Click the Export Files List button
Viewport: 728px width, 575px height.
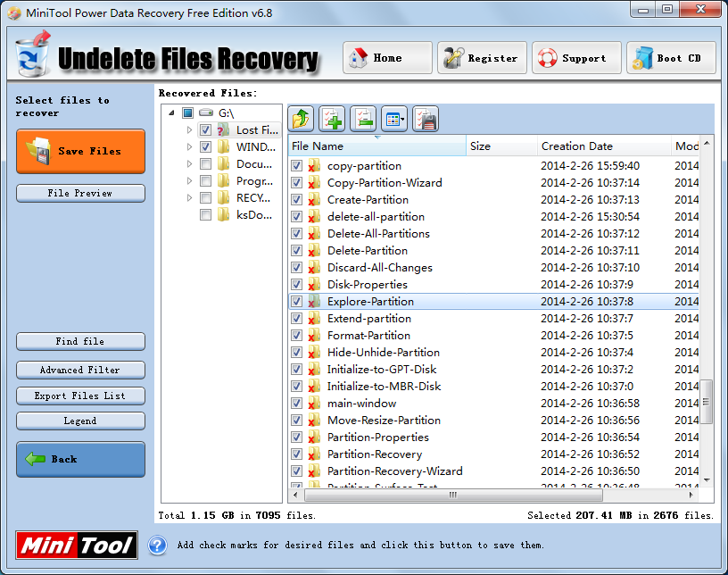81,396
